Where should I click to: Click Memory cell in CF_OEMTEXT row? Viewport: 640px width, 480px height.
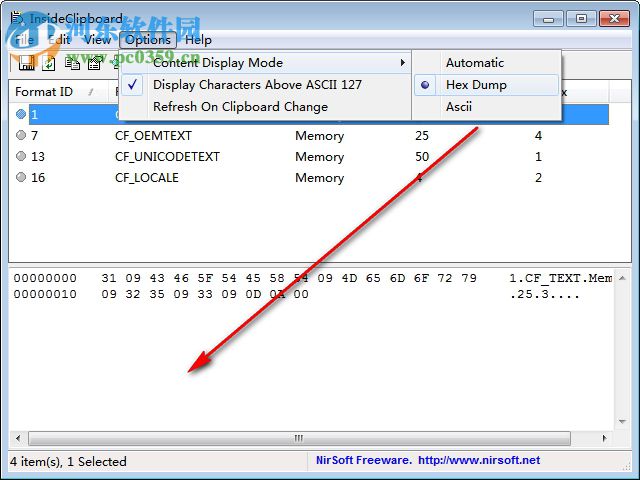coord(320,136)
